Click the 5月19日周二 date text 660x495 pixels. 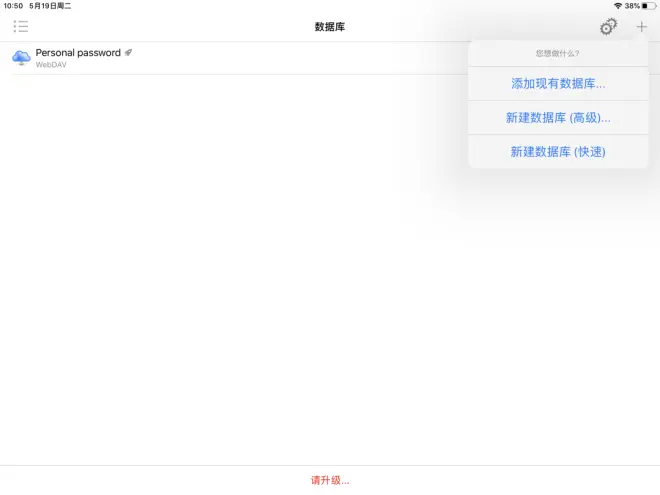pos(50,6)
